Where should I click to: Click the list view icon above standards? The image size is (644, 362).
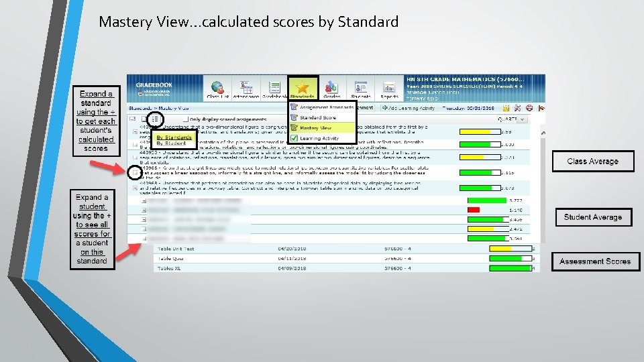tap(155, 119)
